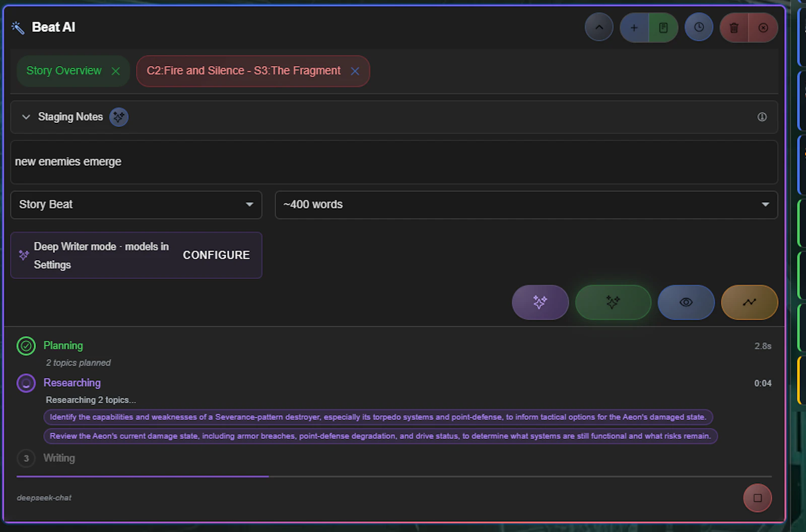The image size is (806, 532).
Task: Click the Severance-pattern destroyer research topic chip
Action: (378, 417)
